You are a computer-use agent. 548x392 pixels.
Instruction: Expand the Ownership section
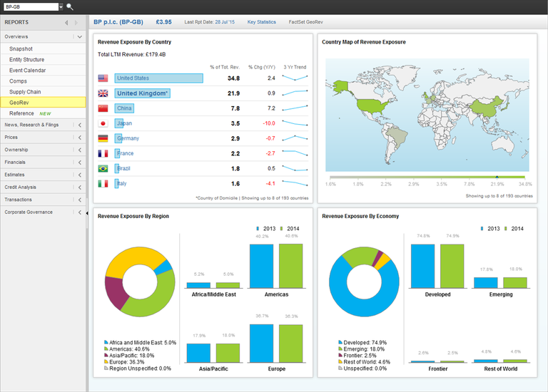pyautogui.click(x=80, y=150)
